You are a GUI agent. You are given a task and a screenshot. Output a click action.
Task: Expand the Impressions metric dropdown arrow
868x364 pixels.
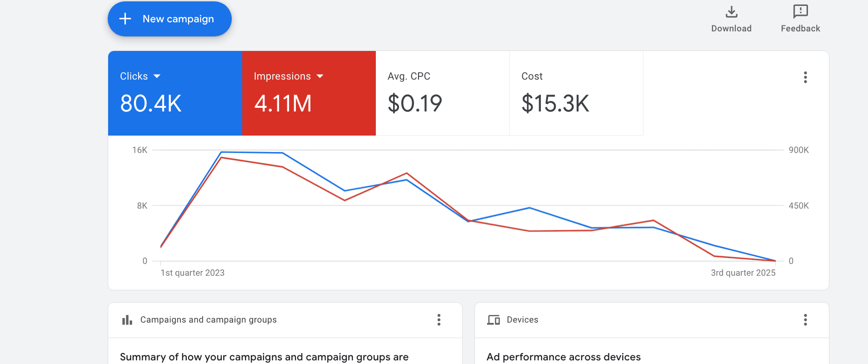(x=320, y=76)
